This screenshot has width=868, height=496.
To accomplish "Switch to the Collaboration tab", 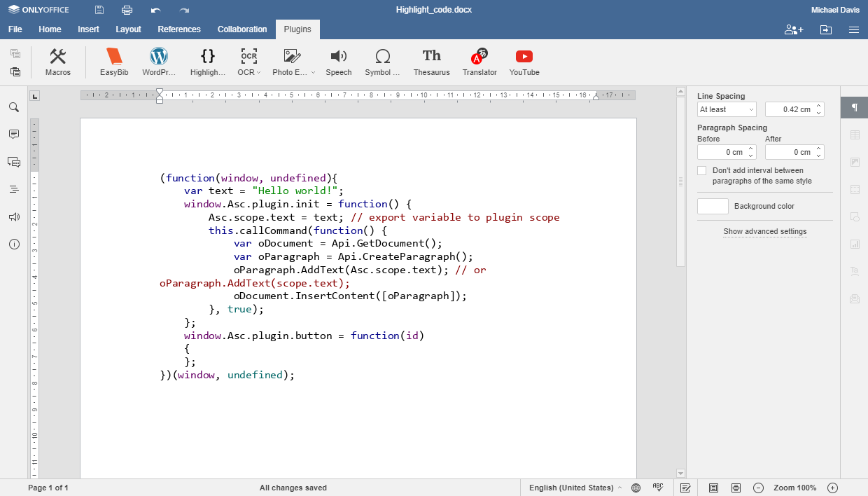I will pyautogui.click(x=242, y=29).
